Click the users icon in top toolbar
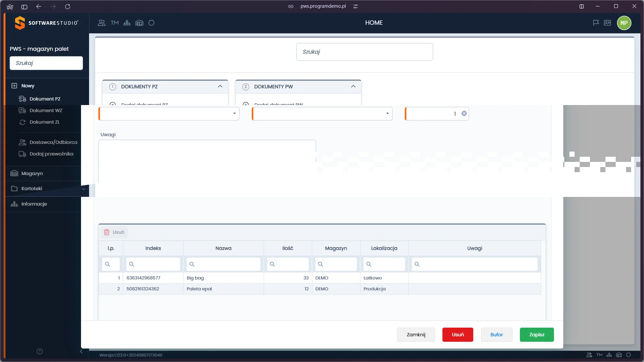Screen dimensions: 644x362 [102, 23]
